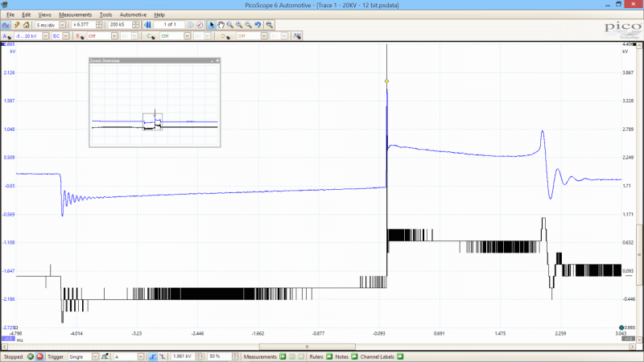The width and height of the screenshot is (644, 362).
Task: Click the undo zoom arrow icon
Action: 258,25
